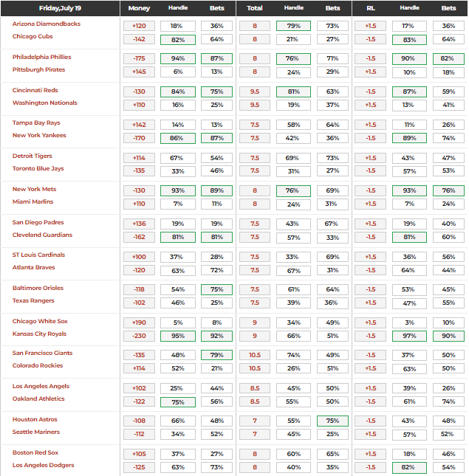Click the RL column header

pyautogui.click(x=371, y=8)
